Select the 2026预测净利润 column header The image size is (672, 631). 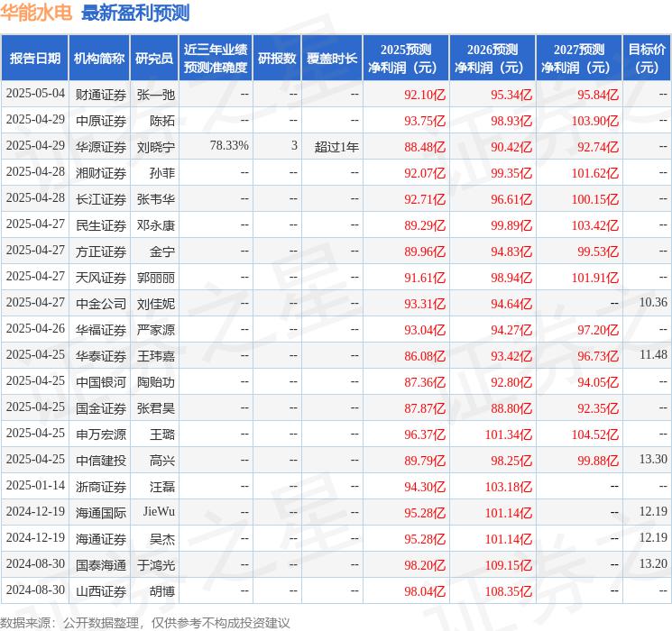click(492, 59)
